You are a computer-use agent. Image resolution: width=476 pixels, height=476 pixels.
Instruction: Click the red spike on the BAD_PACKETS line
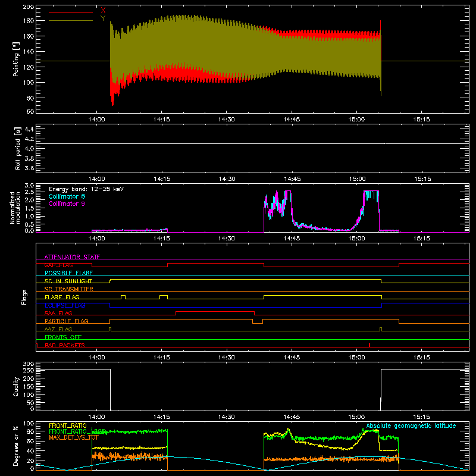click(369, 345)
